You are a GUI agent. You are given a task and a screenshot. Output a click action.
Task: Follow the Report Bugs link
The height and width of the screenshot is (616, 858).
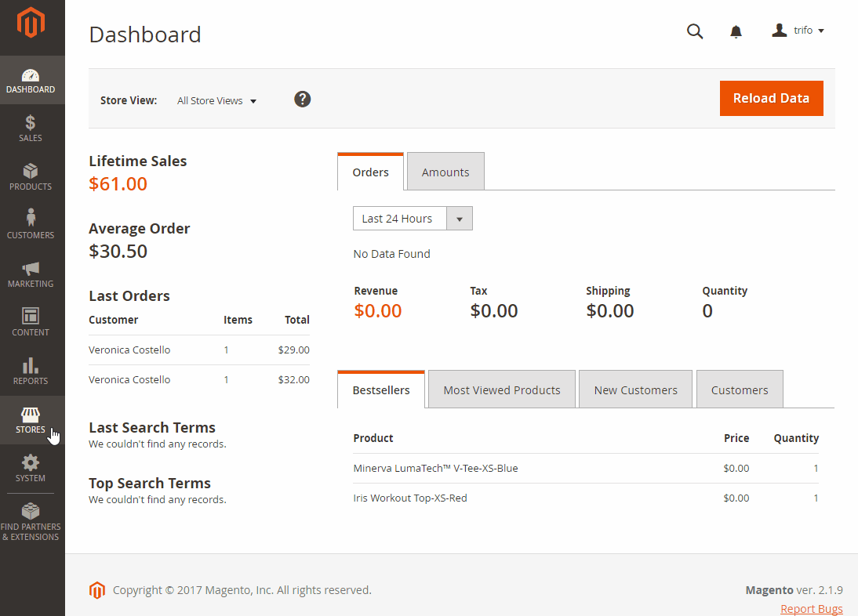812,608
